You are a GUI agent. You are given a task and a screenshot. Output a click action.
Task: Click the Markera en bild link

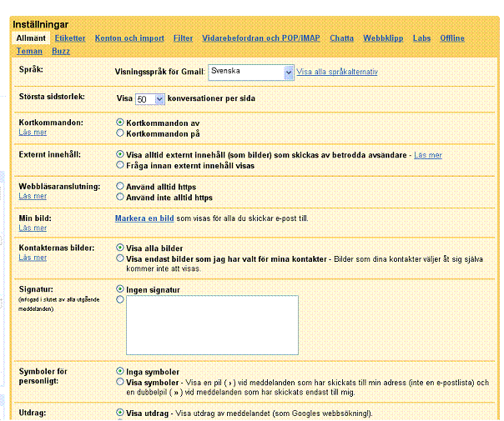point(144,218)
